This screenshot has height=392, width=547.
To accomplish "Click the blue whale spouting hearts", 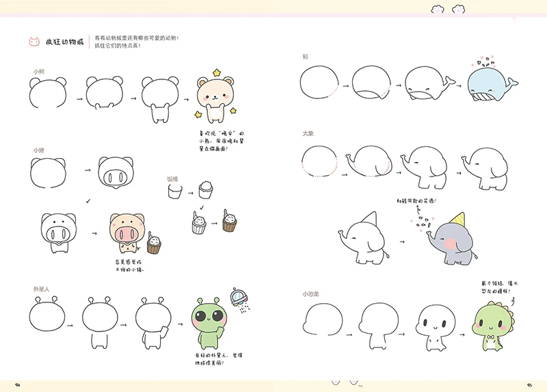I will (492, 84).
